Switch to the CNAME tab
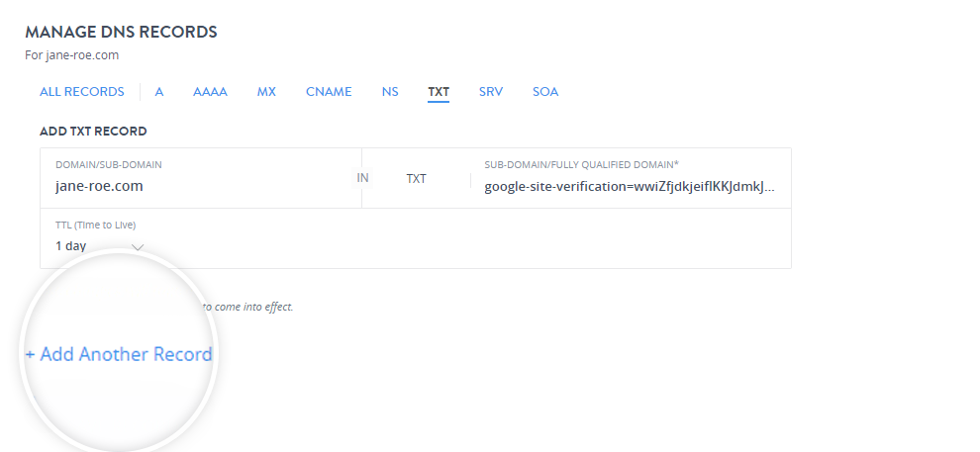This screenshot has height=452, width=980. pos(329,92)
